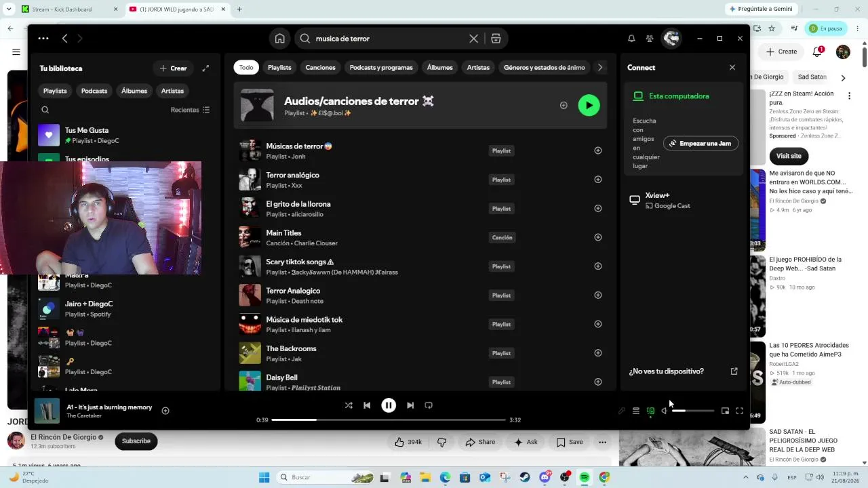Enter Spotify full screen mode
Screen dimensions: 868x488
coord(739,411)
